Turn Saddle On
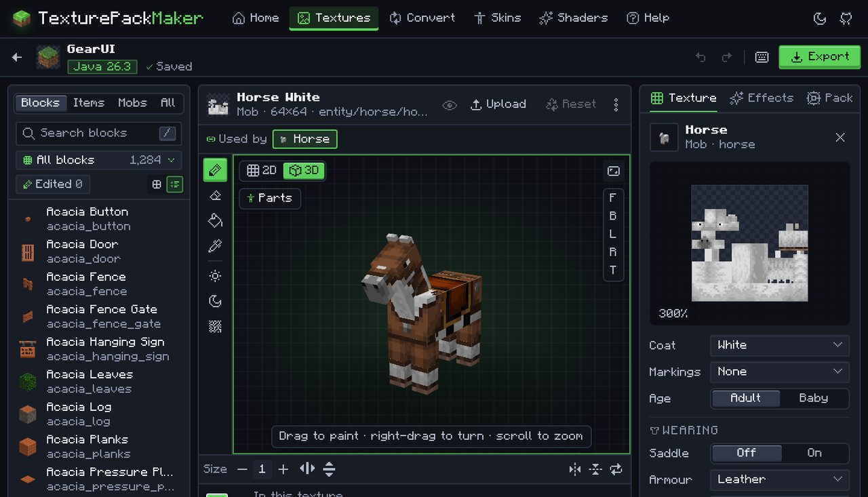Viewport: 868px width, 497px height. tap(814, 453)
